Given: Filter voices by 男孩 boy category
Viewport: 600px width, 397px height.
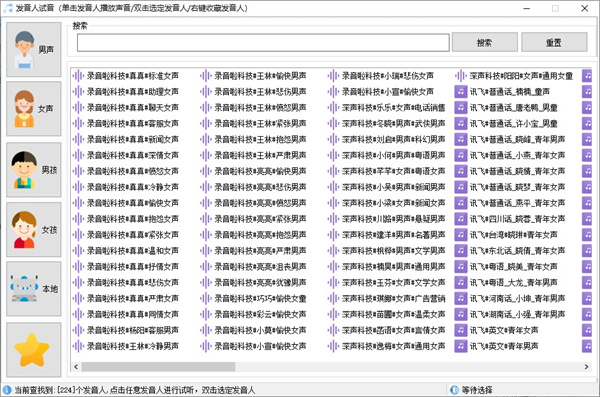Looking at the screenshot, I should (x=34, y=170).
